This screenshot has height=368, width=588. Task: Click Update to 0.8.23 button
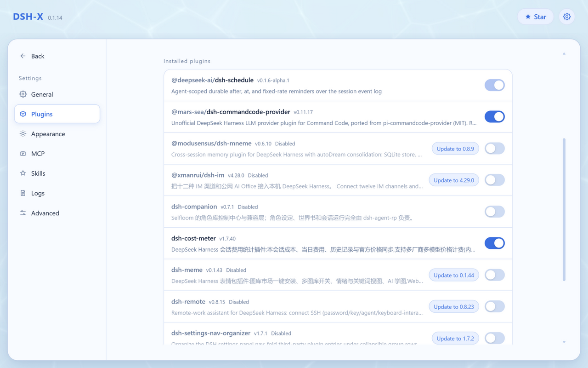(x=454, y=306)
